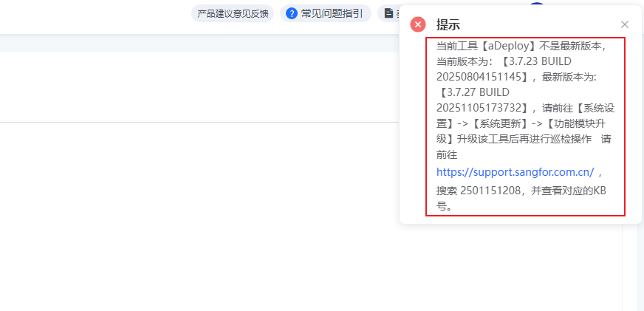Close the 提示 notification popup
The height and width of the screenshot is (311, 644).
(625, 24)
